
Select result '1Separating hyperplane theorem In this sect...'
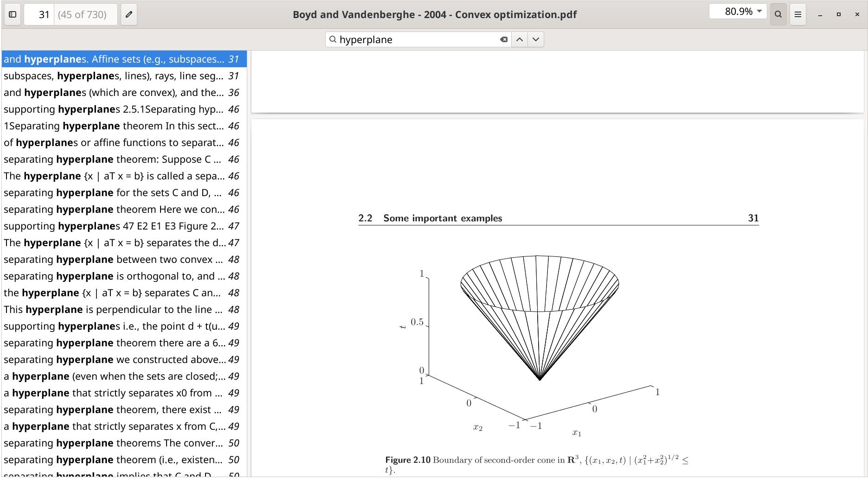click(124, 126)
